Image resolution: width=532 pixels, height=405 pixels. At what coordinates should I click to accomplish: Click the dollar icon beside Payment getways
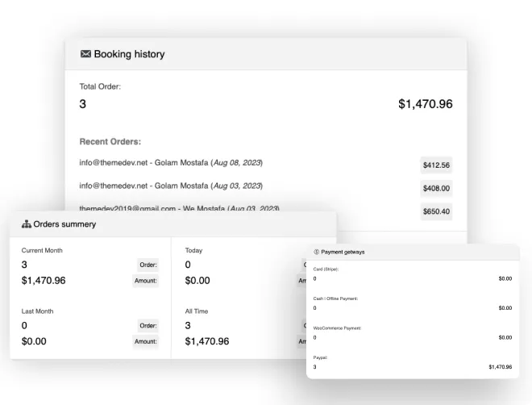(x=316, y=252)
